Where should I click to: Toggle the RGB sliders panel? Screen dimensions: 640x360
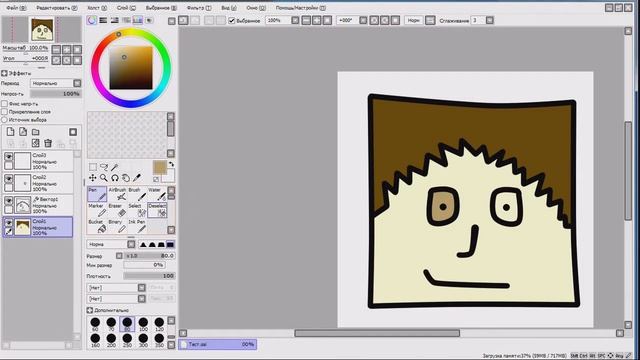[x=103, y=20]
